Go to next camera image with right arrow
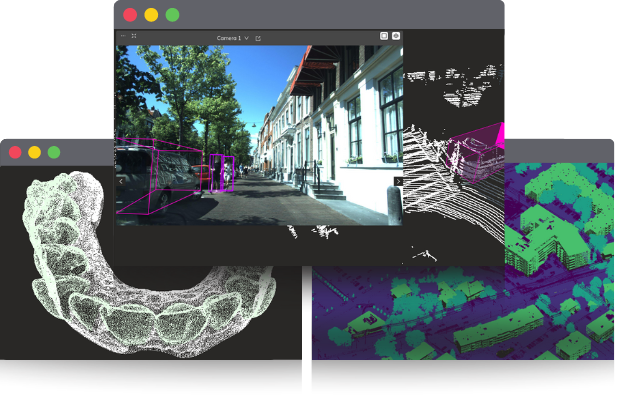The width and height of the screenshot is (617, 395). (x=398, y=181)
